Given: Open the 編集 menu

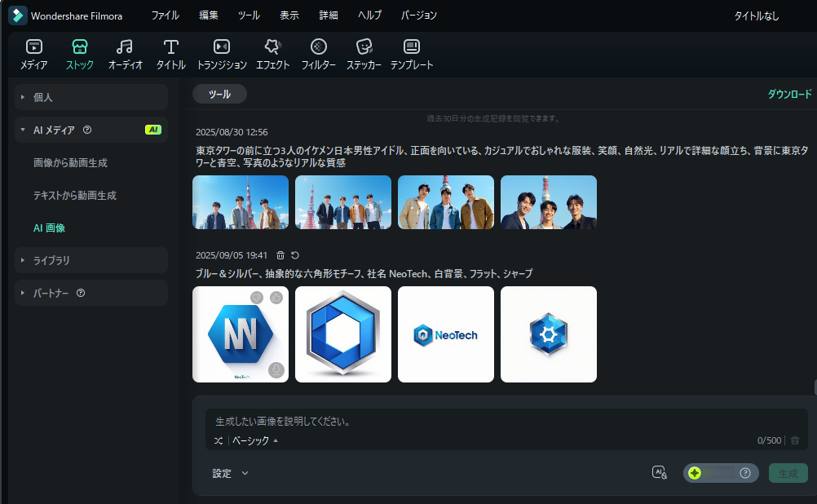Looking at the screenshot, I should [209, 15].
